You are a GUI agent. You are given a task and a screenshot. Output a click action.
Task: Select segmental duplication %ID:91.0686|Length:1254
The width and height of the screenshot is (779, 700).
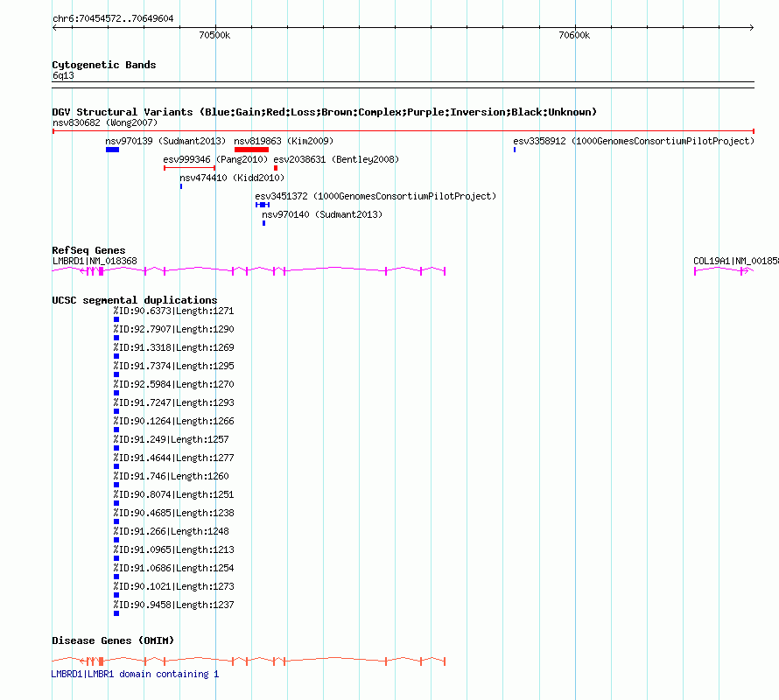coord(173,569)
